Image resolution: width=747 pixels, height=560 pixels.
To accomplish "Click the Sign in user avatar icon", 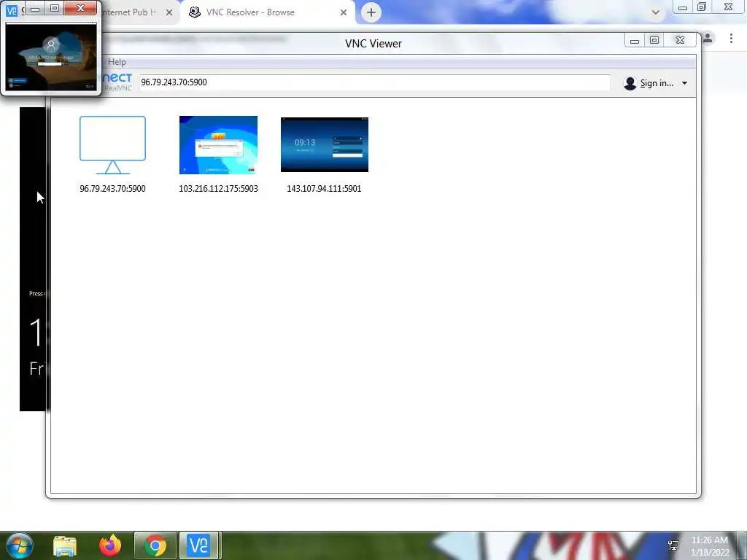I will click(630, 83).
